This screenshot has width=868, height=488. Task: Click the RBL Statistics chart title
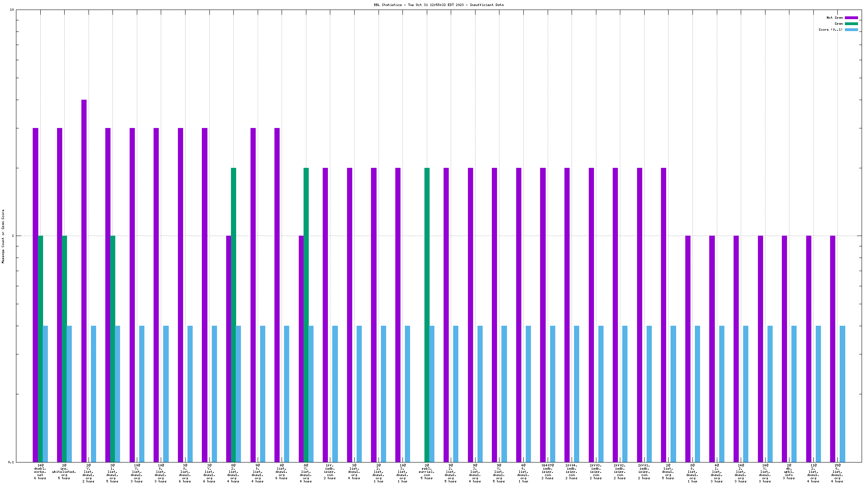coord(438,5)
